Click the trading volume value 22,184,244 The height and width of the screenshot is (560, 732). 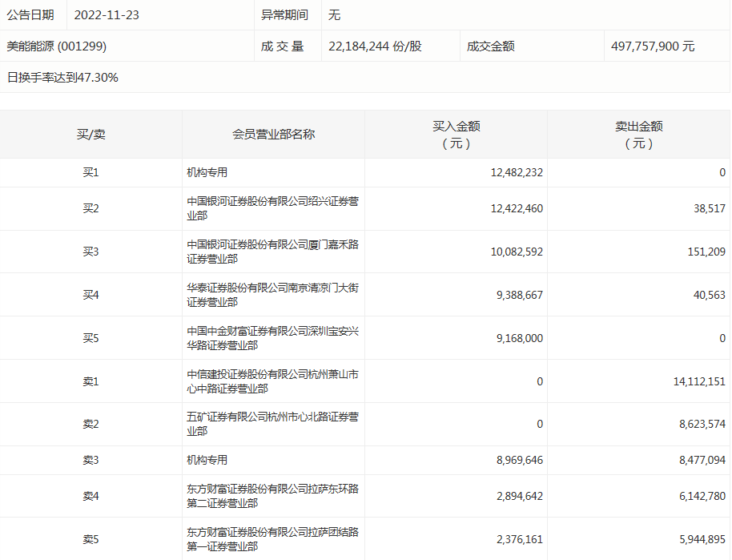click(x=375, y=46)
